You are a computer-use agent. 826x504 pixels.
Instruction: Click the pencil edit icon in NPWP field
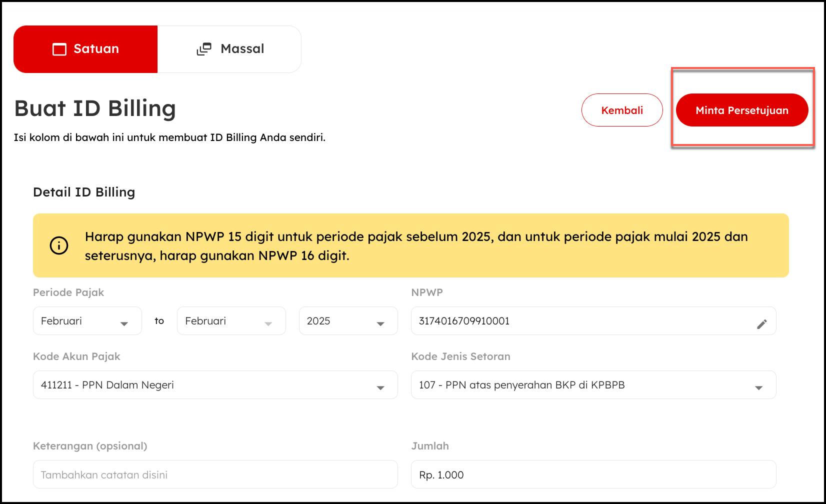(x=761, y=324)
